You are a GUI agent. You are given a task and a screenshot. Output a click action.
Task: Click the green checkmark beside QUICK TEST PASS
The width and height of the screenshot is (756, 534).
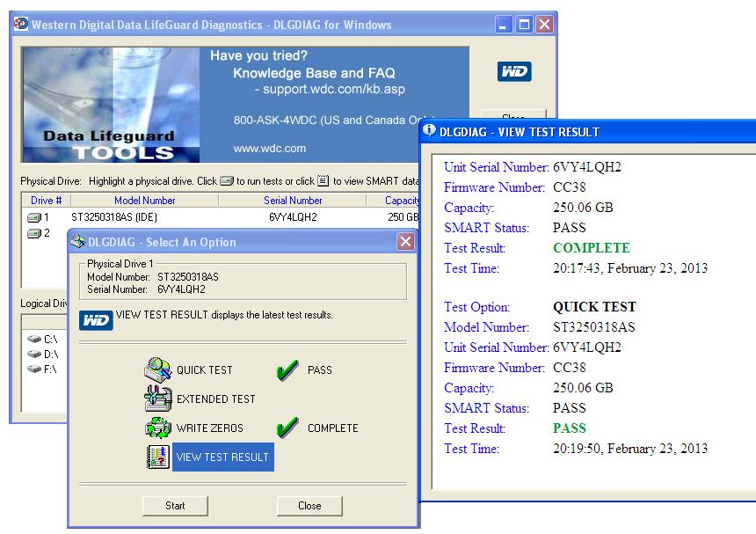click(x=287, y=370)
